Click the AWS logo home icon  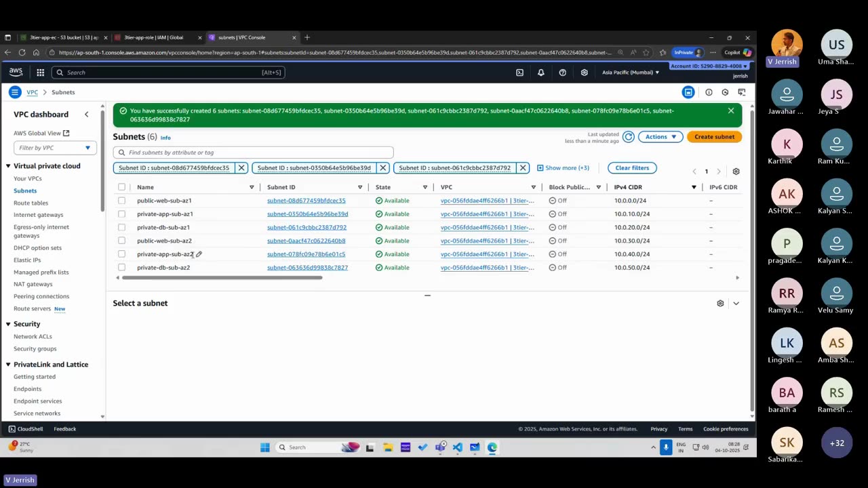pos(16,72)
